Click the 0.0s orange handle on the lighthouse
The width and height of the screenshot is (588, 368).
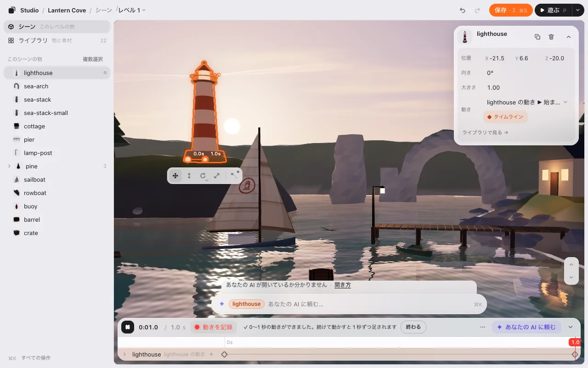[188, 159]
